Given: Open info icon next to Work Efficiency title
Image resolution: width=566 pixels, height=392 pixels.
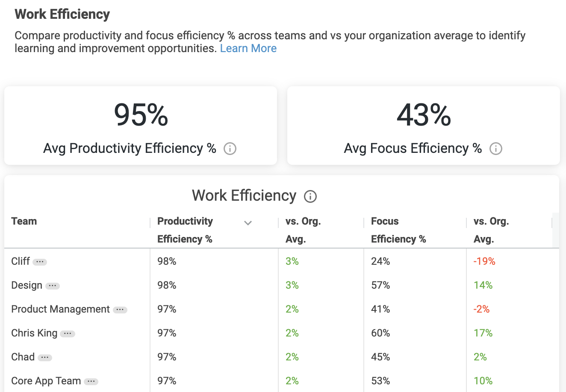Looking at the screenshot, I should [x=310, y=196].
